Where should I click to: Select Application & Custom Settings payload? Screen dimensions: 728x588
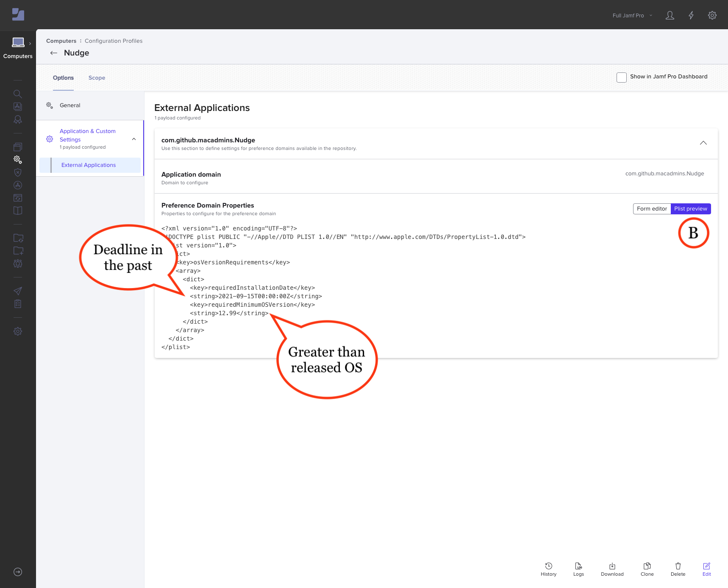pos(90,139)
